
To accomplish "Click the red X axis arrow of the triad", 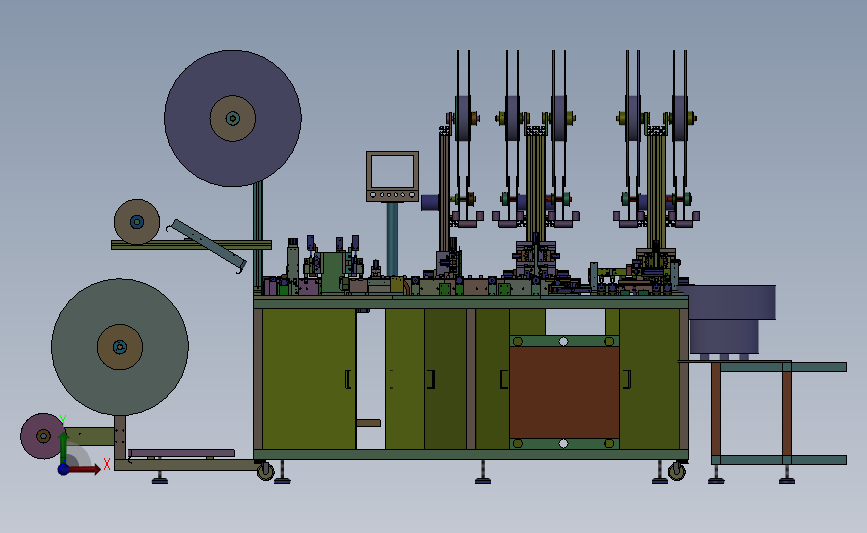I will pyautogui.click(x=85, y=469).
